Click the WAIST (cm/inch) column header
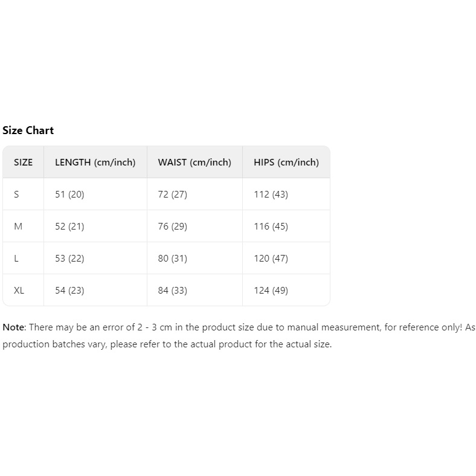This screenshot has width=476, height=476. point(195,162)
